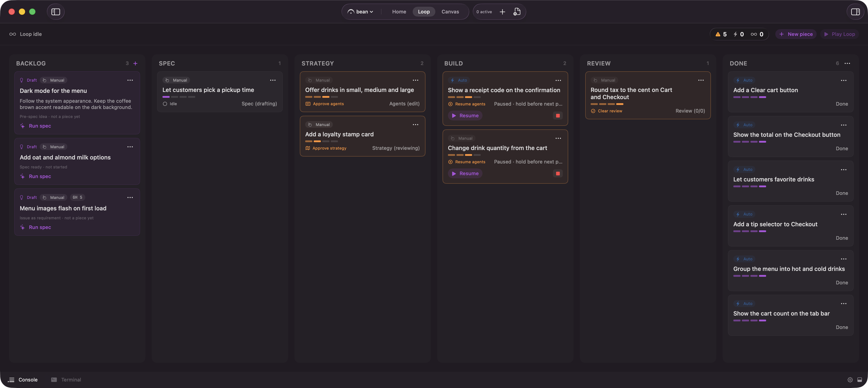Viewport: 868px width, 388px height.
Task: Open options for Group the menu card
Action: click(x=843, y=259)
